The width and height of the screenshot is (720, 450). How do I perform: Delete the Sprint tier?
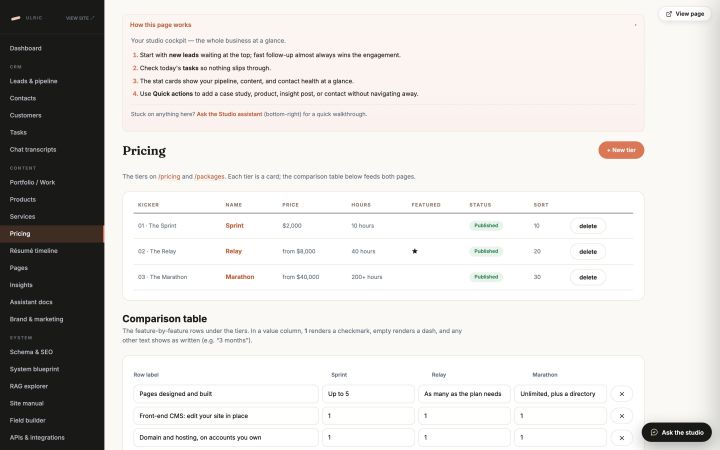[588, 226]
